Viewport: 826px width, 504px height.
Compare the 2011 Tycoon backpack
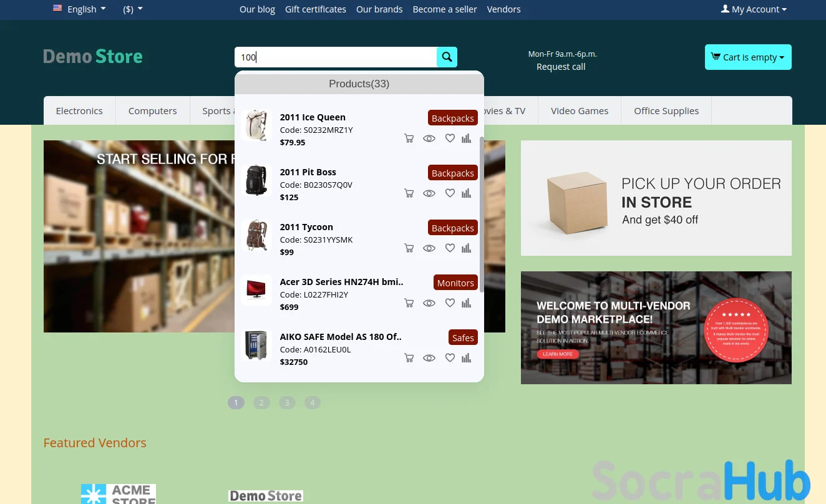[466, 248]
